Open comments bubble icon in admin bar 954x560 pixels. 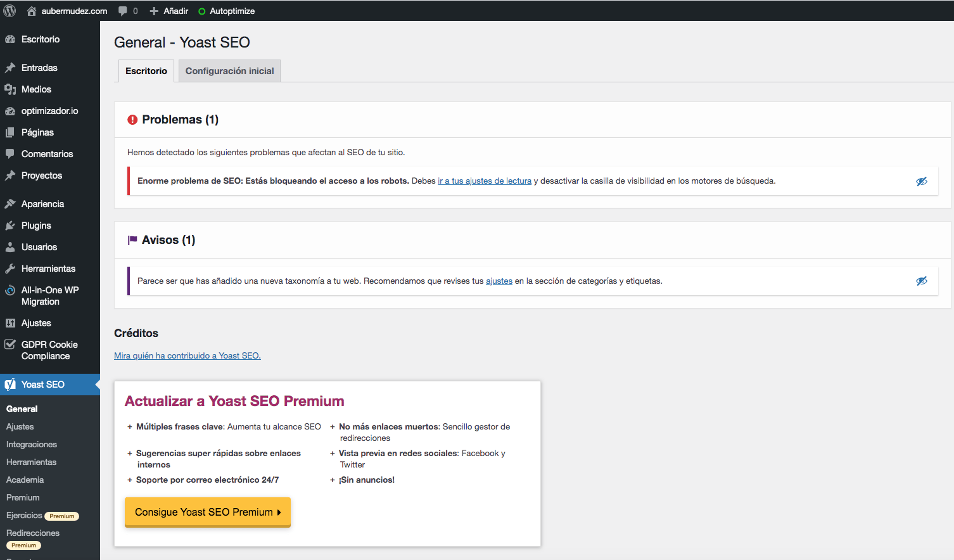click(123, 11)
